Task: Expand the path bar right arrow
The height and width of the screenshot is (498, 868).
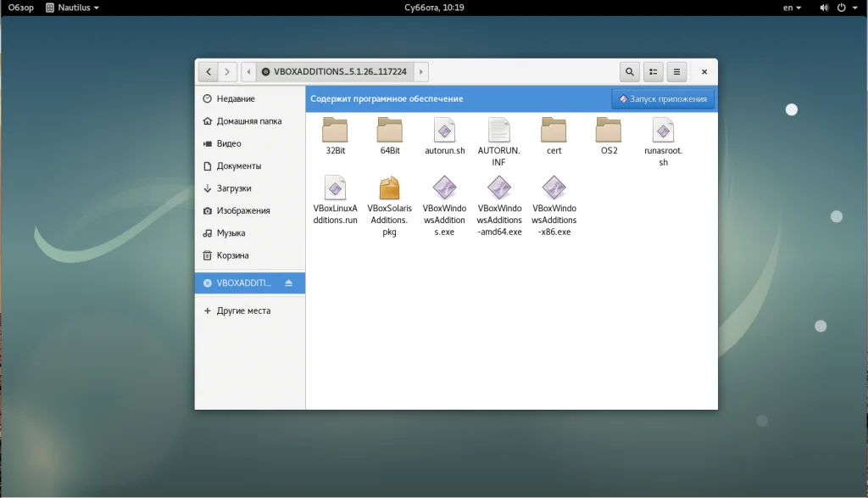Action: pos(421,72)
